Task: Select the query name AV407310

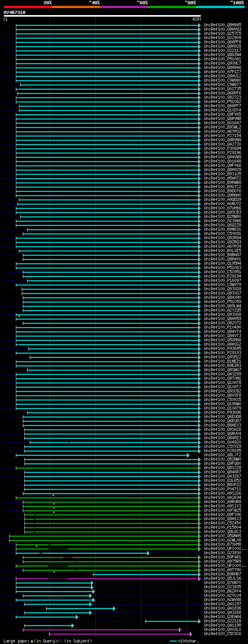Action: click(15, 12)
